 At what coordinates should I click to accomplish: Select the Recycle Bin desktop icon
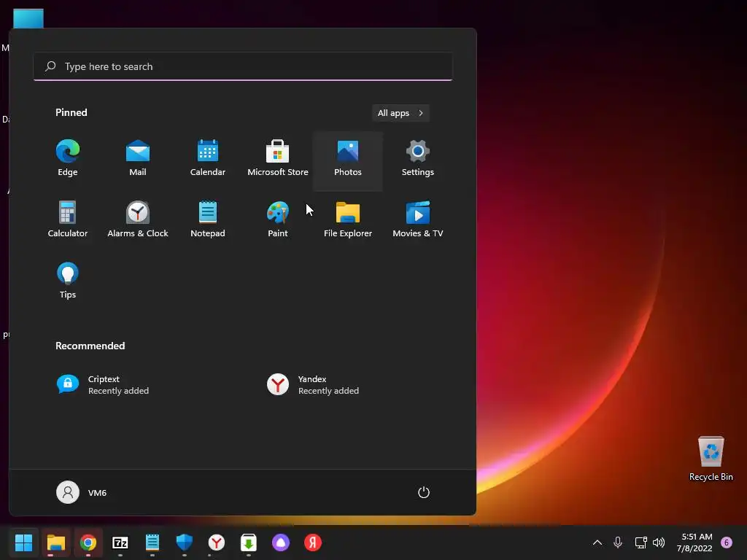point(711,459)
